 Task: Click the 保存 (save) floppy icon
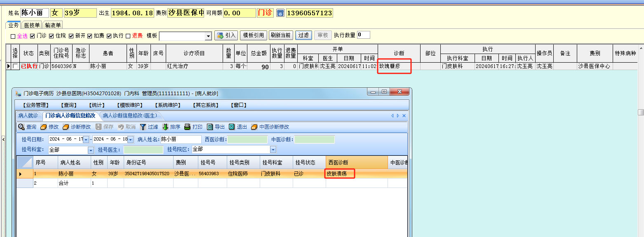[x=99, y=127]
